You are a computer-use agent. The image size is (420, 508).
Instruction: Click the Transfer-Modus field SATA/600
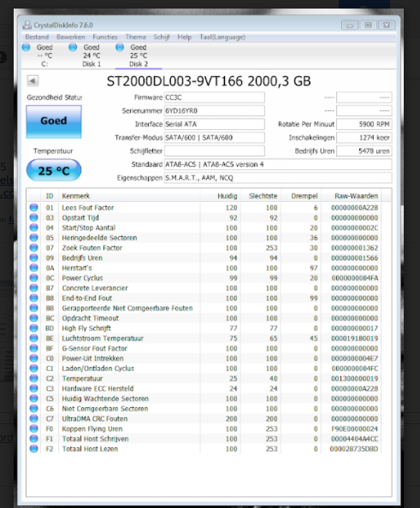pyautogui.click(x=214, y=138)
